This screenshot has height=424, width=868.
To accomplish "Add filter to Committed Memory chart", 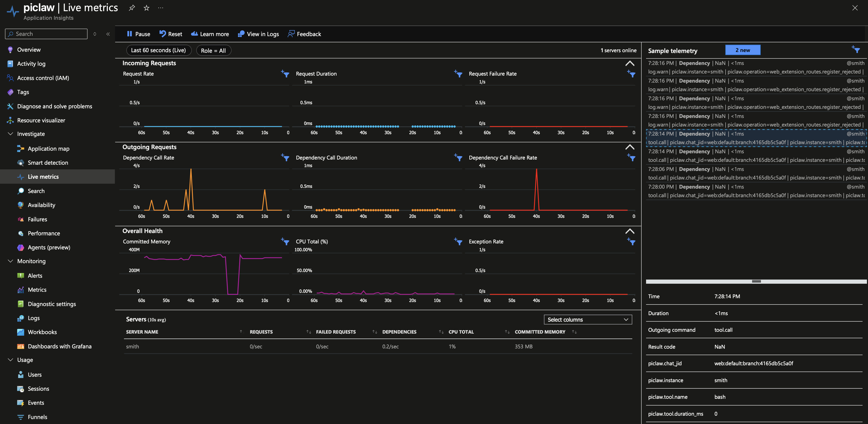I will tap(285, 241).
